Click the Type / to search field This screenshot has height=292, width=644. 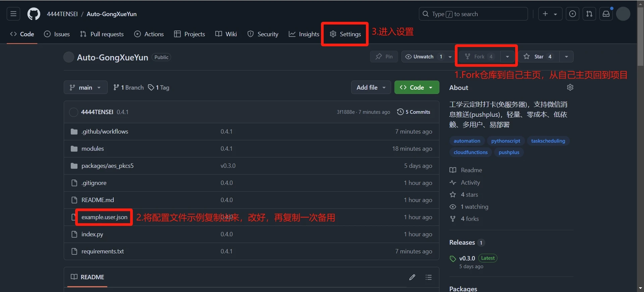click(473, 14)
